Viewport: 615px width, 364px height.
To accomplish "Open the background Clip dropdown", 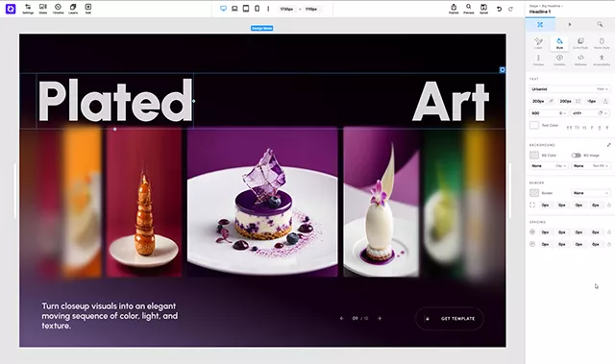I will [x=549, y=166].
